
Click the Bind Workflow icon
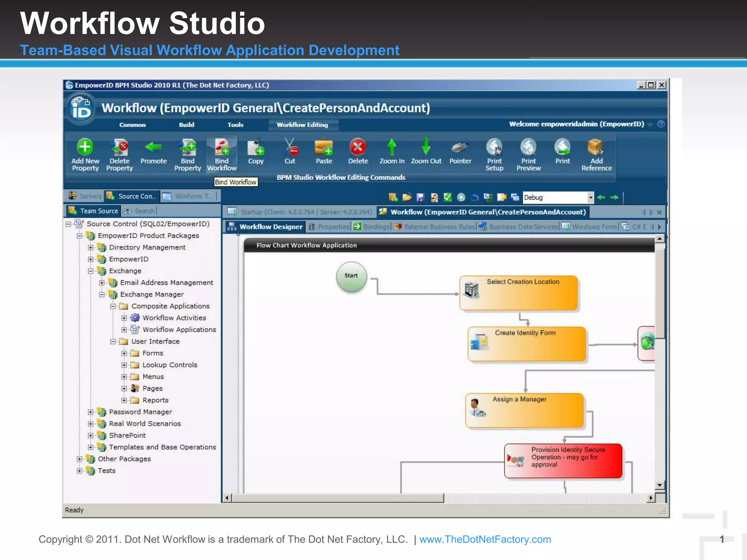221,147
